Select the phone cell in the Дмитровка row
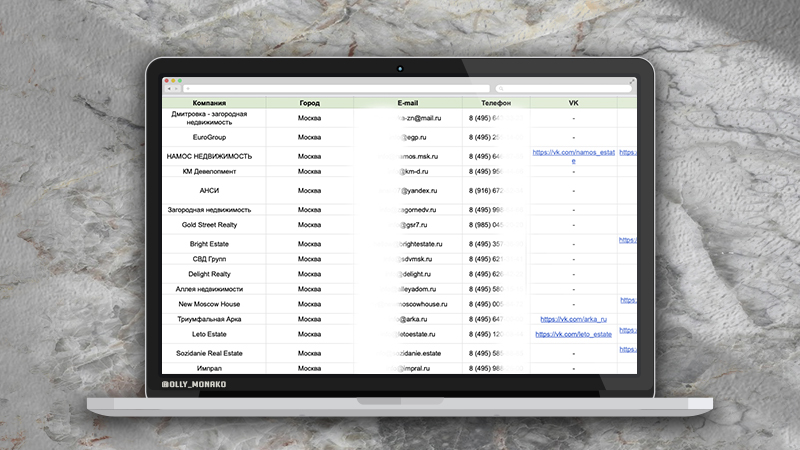Screen dimensions: 800x450 pyautogui.click(x=496, y=118)
